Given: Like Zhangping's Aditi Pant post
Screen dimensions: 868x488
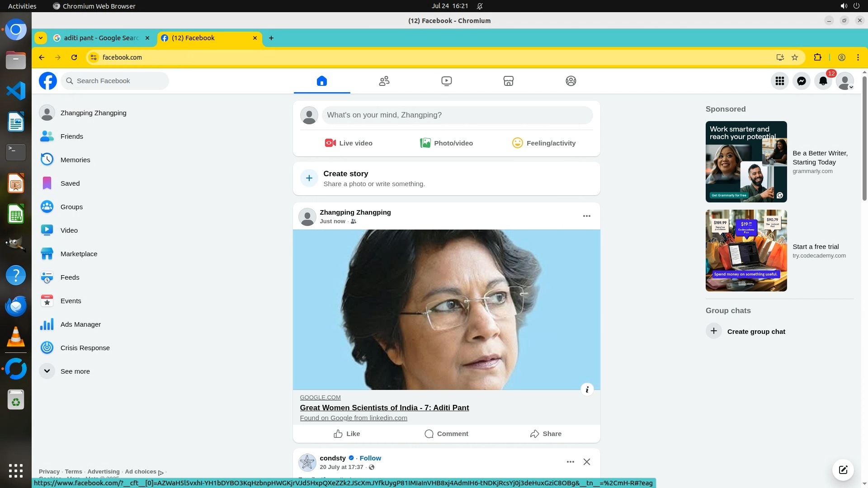Looking at the screenshot, I should [347, 434].
